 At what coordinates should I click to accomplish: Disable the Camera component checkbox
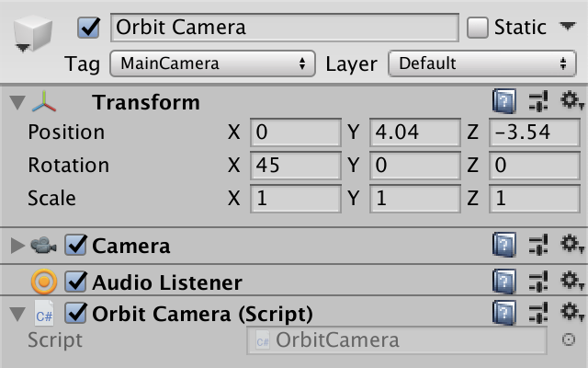77,246
